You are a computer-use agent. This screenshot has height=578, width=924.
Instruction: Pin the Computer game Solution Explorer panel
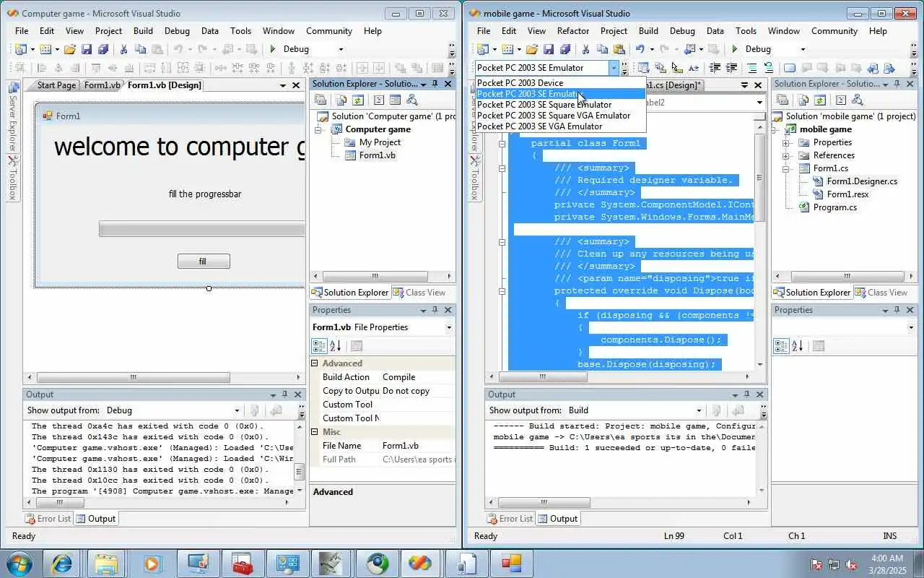435,84
